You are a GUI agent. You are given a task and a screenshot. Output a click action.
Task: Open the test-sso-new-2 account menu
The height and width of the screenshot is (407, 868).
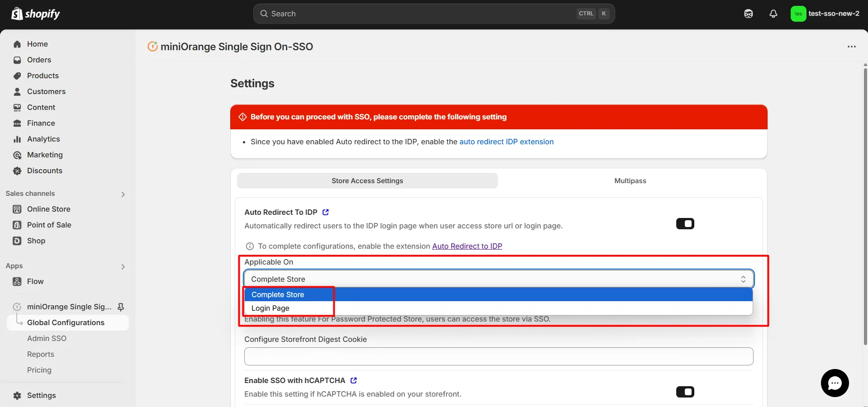click(x=825, y=14)
